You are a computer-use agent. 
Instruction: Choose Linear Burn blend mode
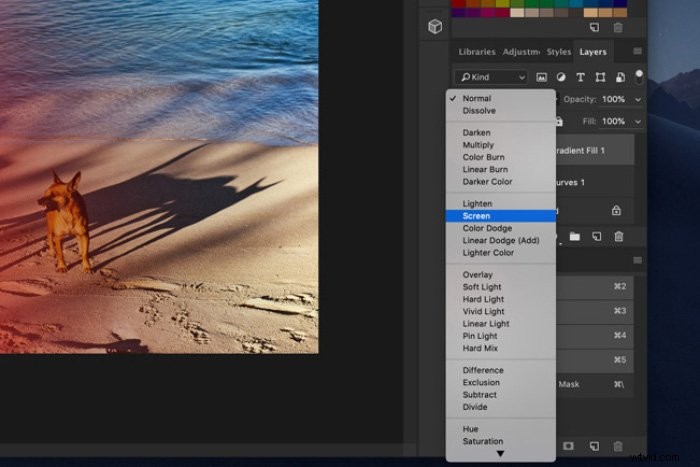coord(501,170)
